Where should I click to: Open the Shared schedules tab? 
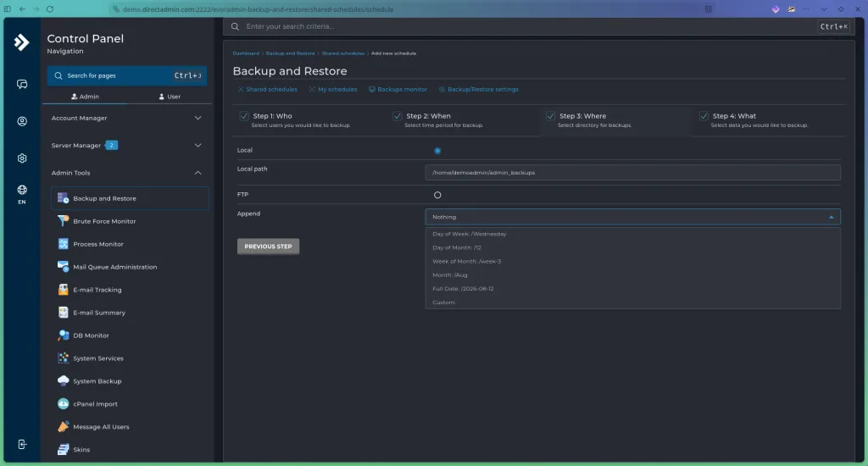tap(267, 89)
